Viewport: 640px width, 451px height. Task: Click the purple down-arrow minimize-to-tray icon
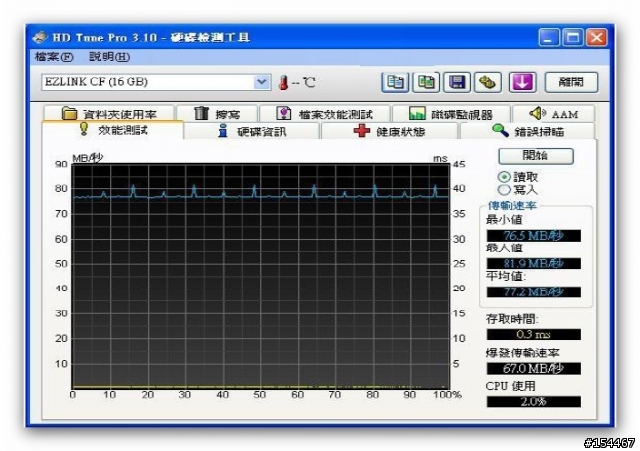click(x=522, y=82)
